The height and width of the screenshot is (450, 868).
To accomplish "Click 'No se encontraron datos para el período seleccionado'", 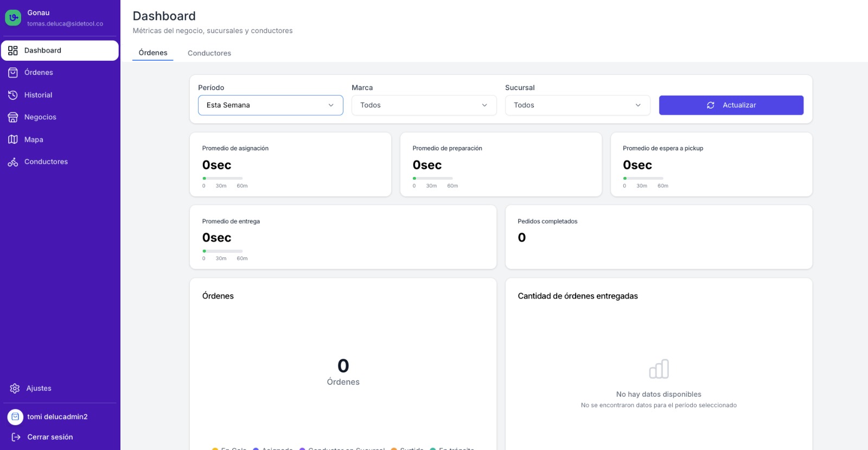I will pos(659,405).
